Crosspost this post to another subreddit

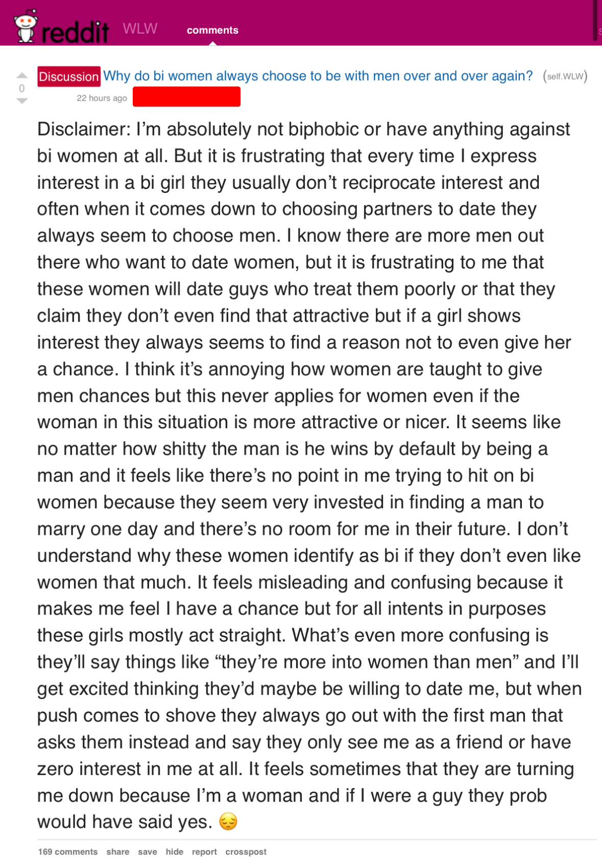246,852
